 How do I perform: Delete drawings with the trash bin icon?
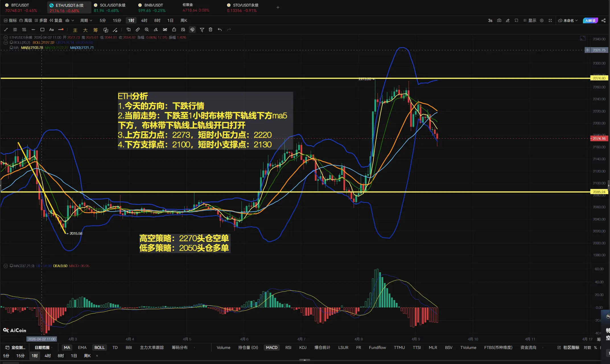pyautogui.click(x=211, y=30)
